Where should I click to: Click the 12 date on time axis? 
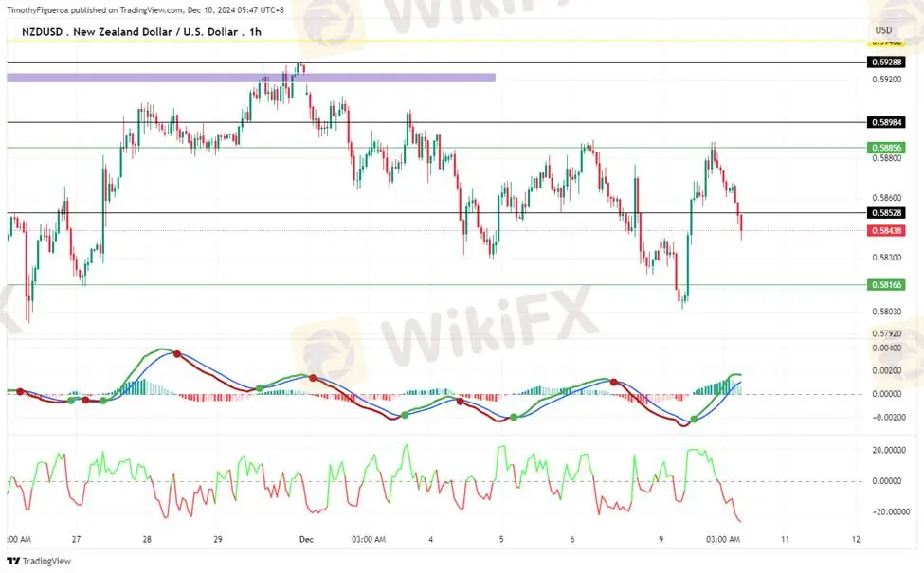point(855,539)
